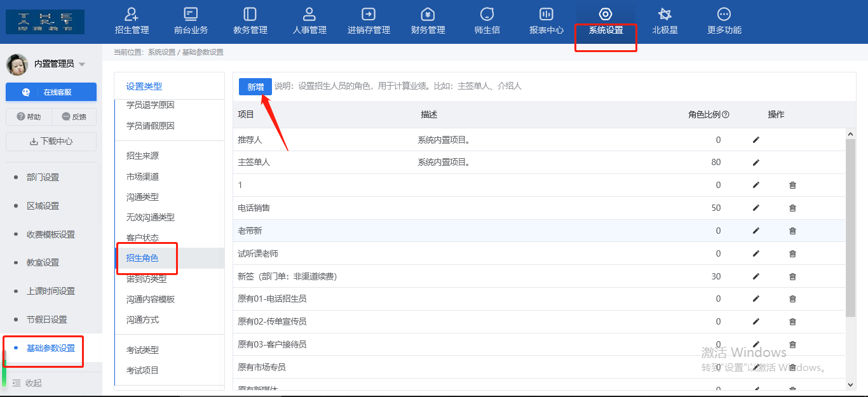The image size is (868, 397).
Task: Select 学员请假原因 setting type
Action: pyautogui.click(x=150, y=126)
